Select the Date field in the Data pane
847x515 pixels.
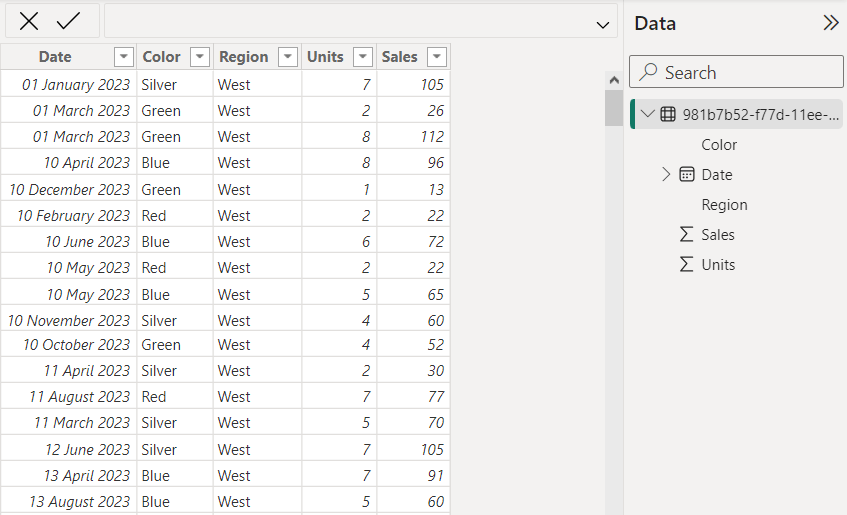point(717,175)
